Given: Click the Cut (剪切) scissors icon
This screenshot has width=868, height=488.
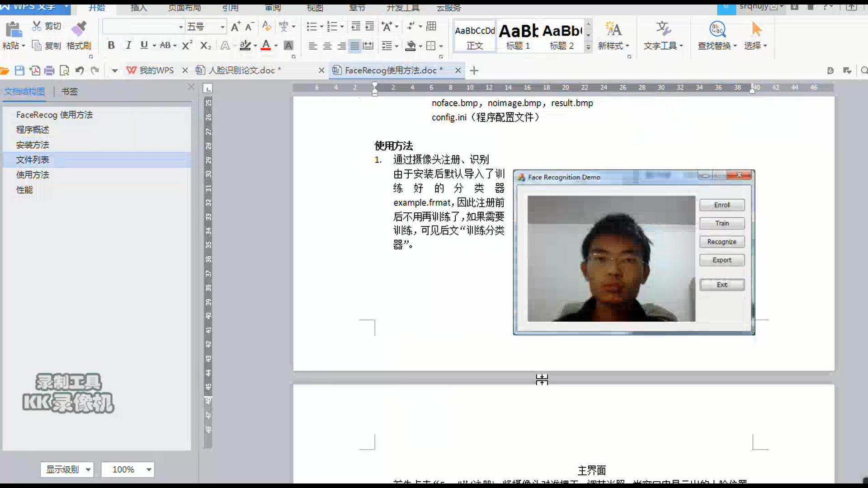Looking at the screenshot, I should [x=37, y=26].
